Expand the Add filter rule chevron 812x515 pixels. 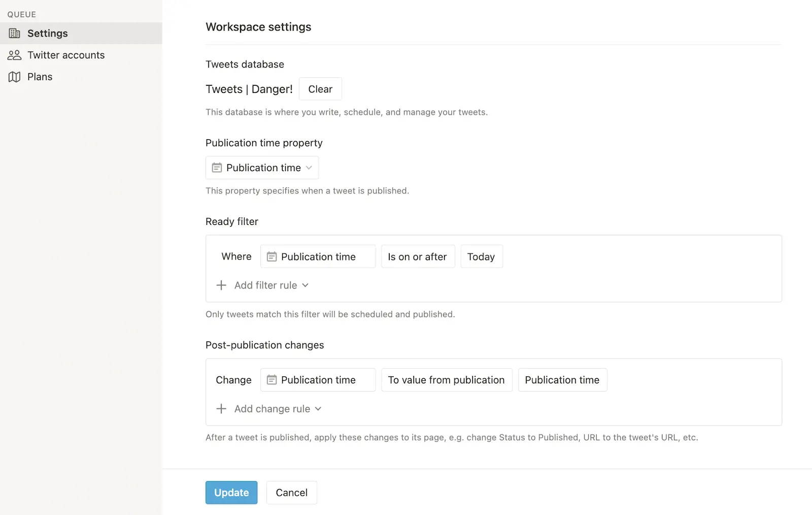(x=305, y=285)
